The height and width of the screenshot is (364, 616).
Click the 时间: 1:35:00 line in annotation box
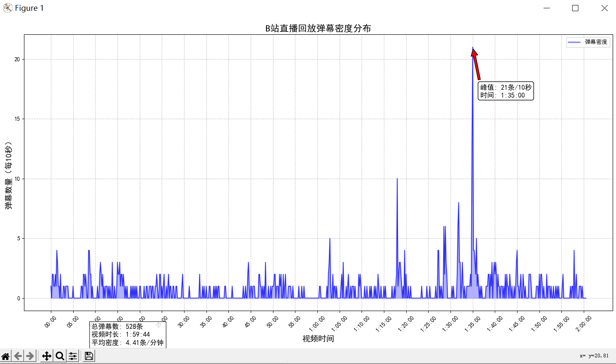(x=503, y=95)
